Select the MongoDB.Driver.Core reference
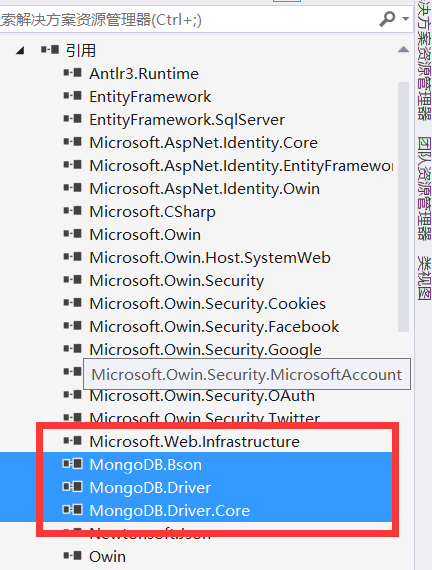Image resolution: width=432 pixels, height=570 pixels. pyautogui.click(x=170, y=511)
